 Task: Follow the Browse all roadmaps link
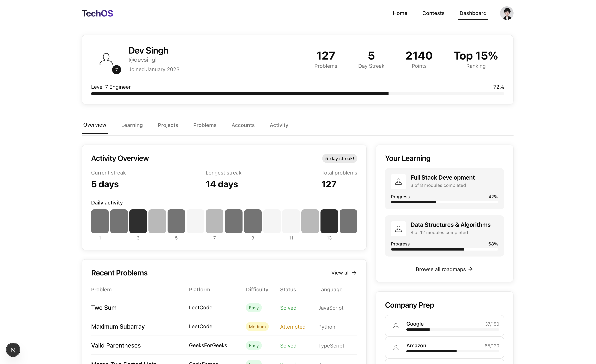tap(444, 269)
